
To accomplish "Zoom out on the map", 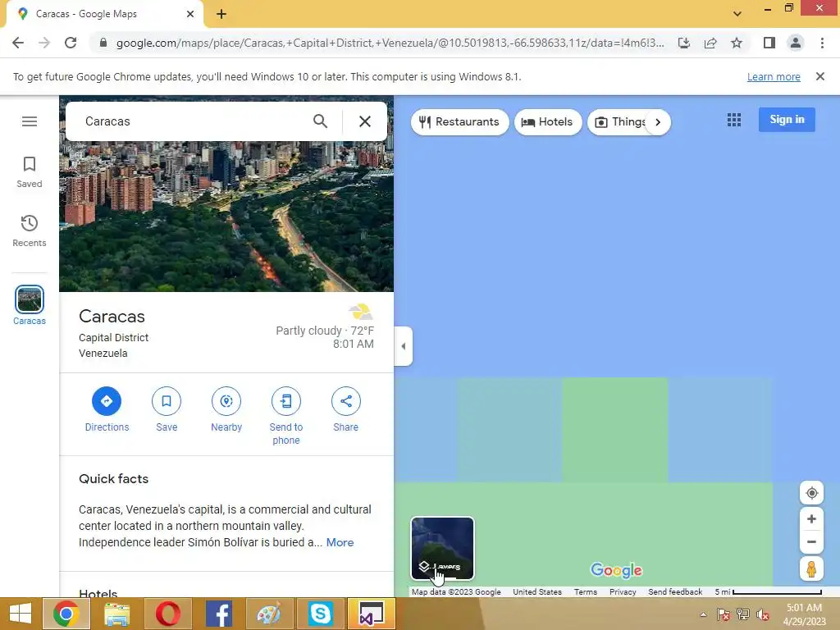I will pyautogui.click(x=811, y=541).
